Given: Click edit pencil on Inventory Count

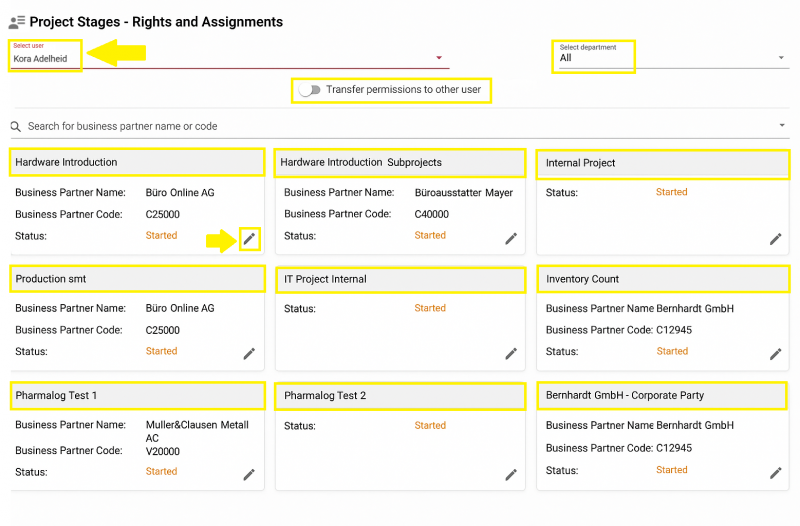Looking at the screenshot, I should [x=775, y=354].
